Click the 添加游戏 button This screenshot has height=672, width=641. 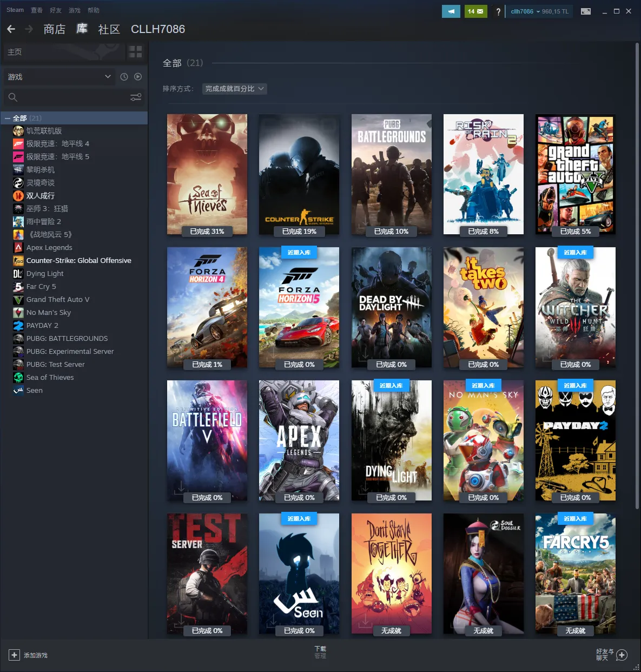28,655
